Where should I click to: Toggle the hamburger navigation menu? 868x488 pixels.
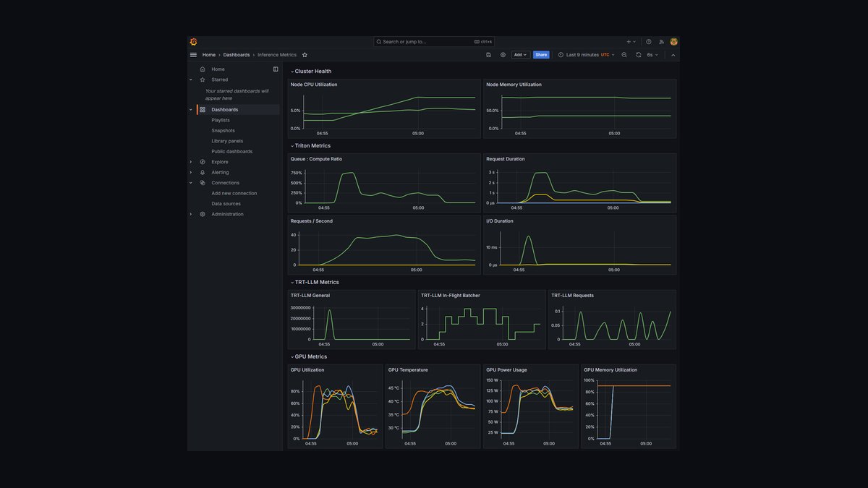(x=193, y=55)
